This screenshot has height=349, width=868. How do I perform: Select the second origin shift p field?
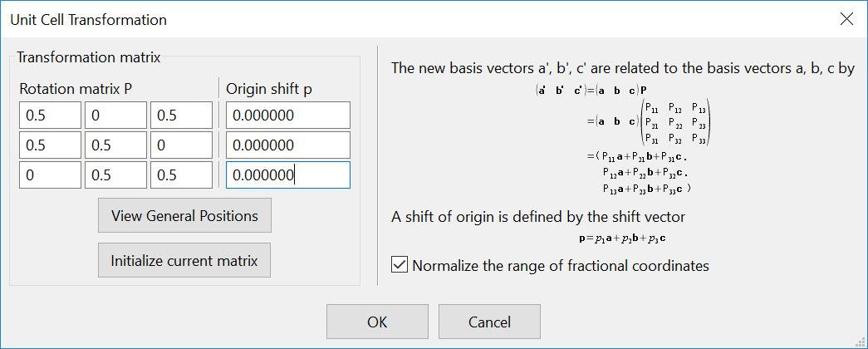tap(287, 145)
